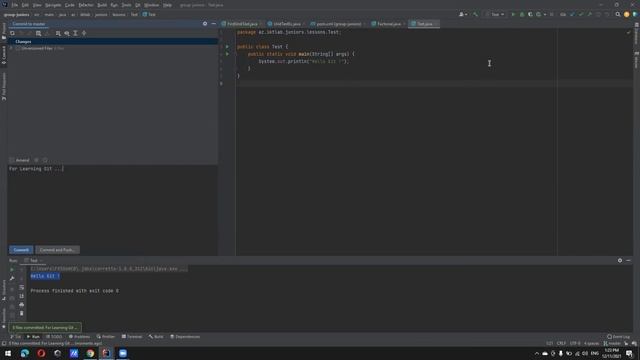
Task: Build project with hammer icon
Action: 476,14
